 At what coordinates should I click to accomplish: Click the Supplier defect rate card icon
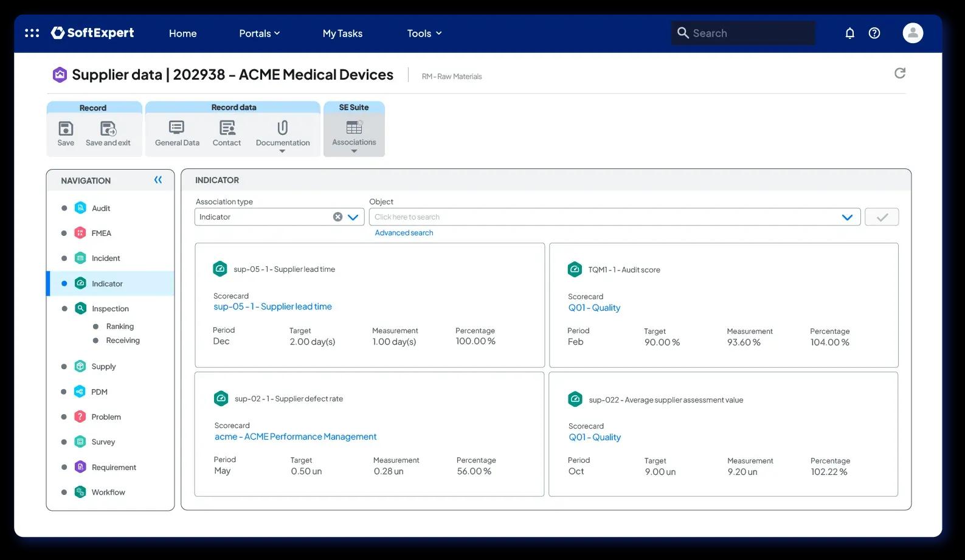point(221,398)
